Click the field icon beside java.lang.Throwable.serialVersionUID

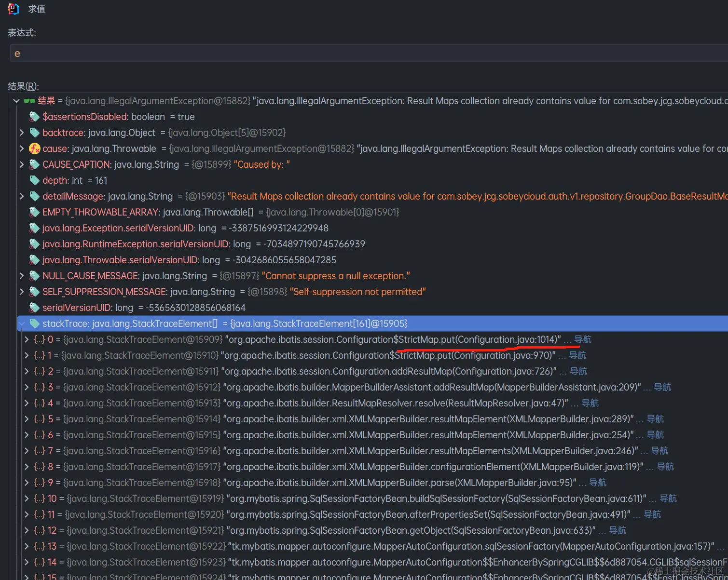(x=34, y=260)
